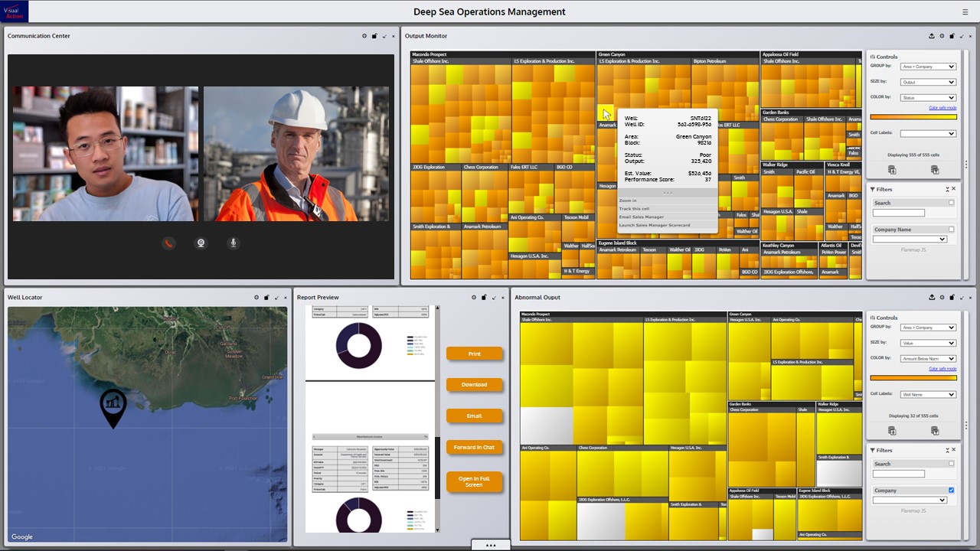
Task: Click the Visual Action logo
Action: 15,11
